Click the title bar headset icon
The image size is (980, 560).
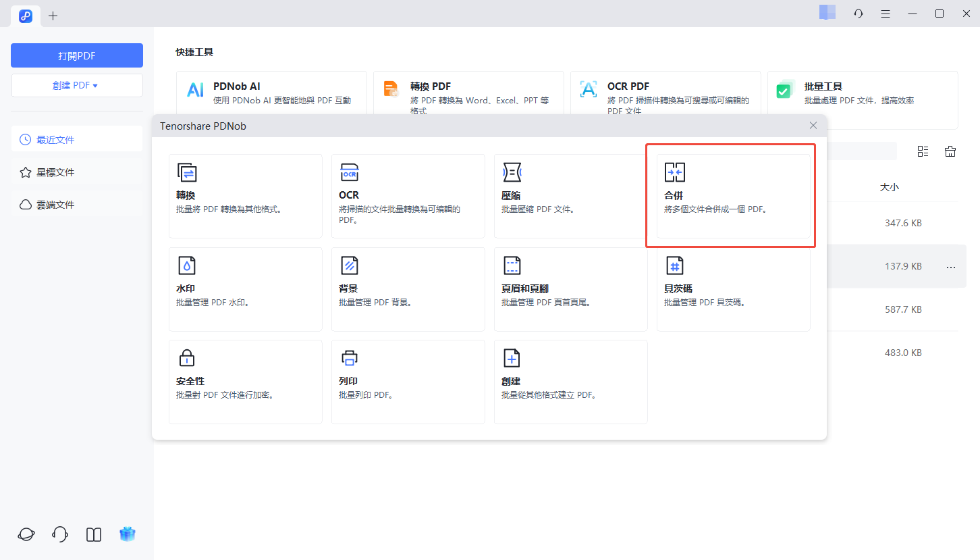(x=859, y=14)
